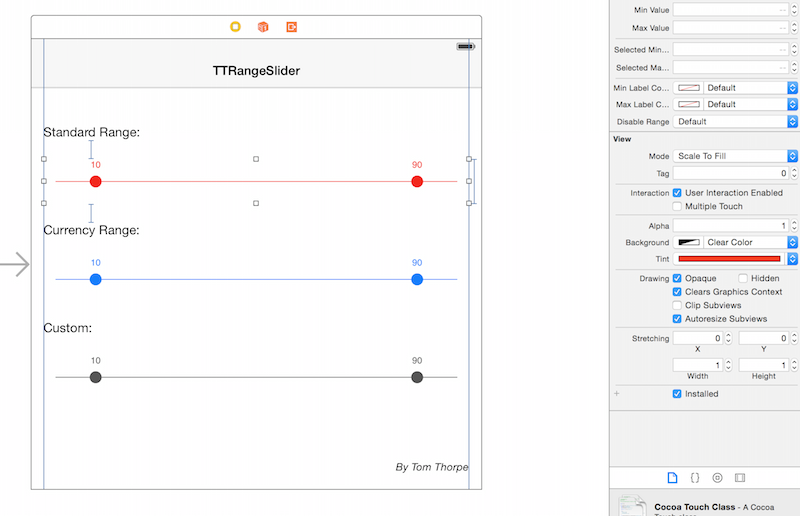The width and height of the screenshot is (800, 516).
Task: Click the Max Value stepper
Action: click(x=794, y=28)
